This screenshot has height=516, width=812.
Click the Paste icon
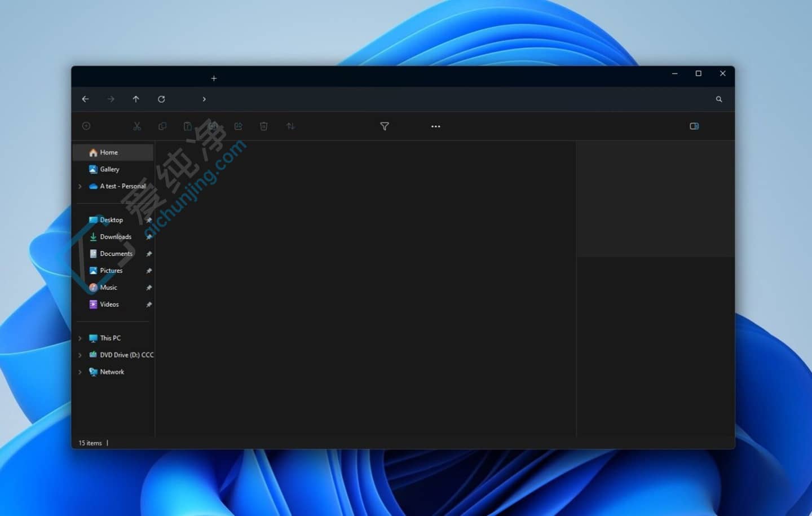tap(187, 126)
